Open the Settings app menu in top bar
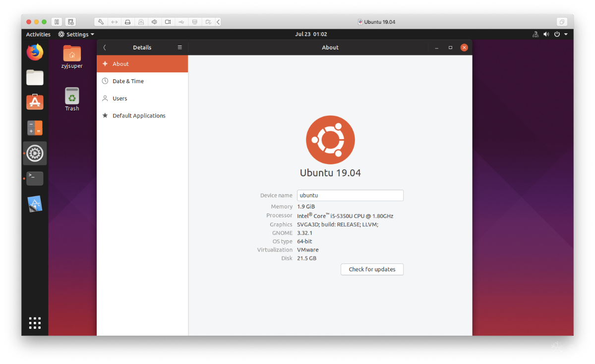 76,34
